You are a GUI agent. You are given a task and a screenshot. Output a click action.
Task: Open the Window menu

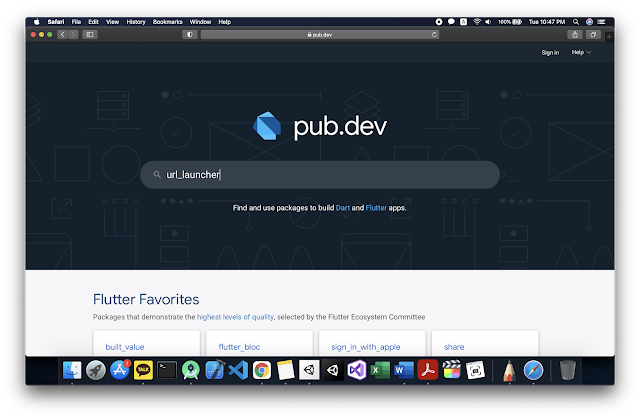[200, 22]
